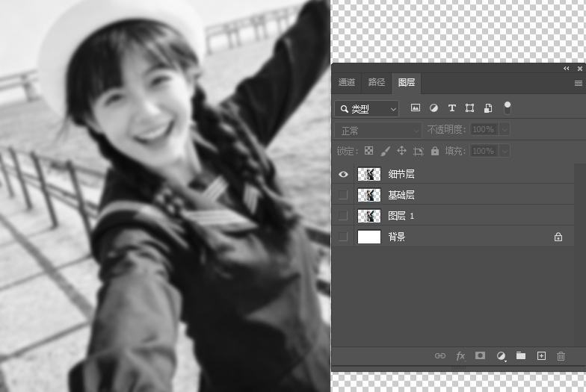Filter layers by text type
The image size is (586, 392).
pos(451,108)
